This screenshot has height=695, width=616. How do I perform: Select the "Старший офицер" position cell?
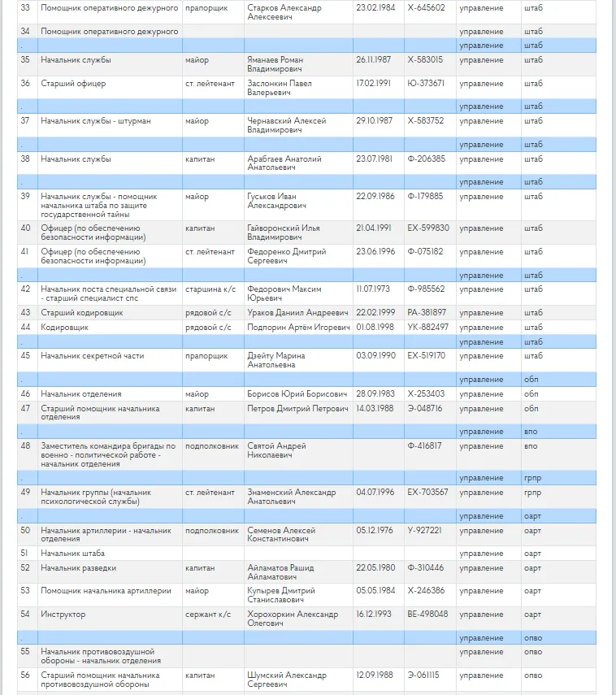(x=73, y=83)
